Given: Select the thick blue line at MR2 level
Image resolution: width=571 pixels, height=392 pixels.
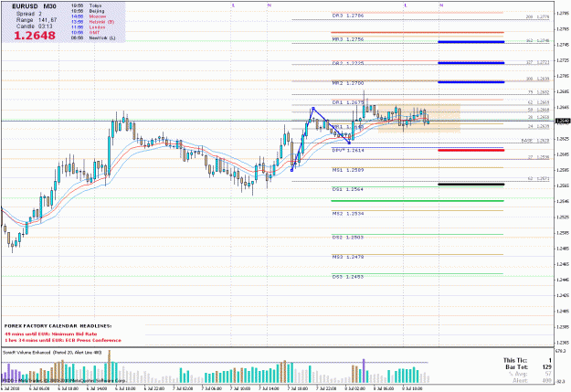Looking at the screenshot, I should (x=471, y=82).
